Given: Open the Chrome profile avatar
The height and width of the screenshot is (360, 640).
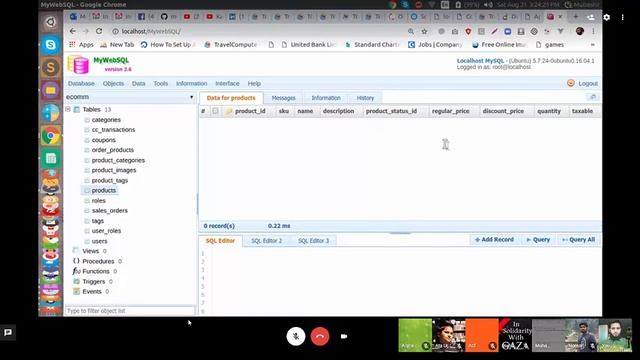Looking at the screenshot, I should tap(580, 31).
